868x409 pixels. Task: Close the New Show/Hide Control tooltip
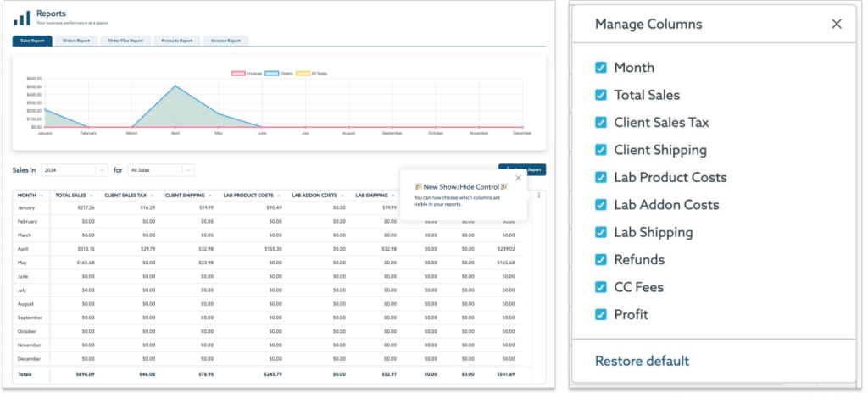(x=518, y=178)
